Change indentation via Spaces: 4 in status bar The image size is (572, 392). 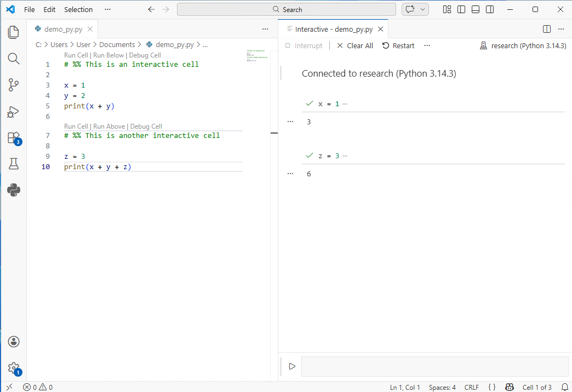click(x=442, y=387)
